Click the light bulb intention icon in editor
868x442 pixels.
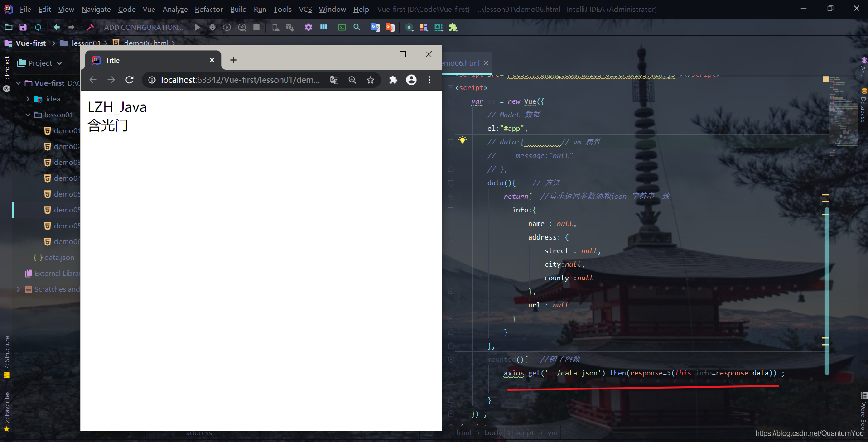click(462, 140)
